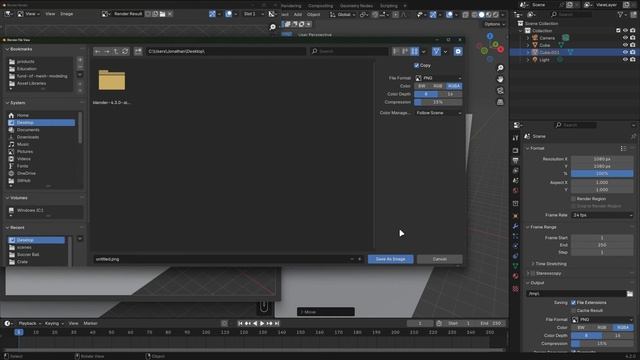Open the Add menu in 3D viewport header
This screenshot has width=640, height=360.
click(x=298, y=15)
